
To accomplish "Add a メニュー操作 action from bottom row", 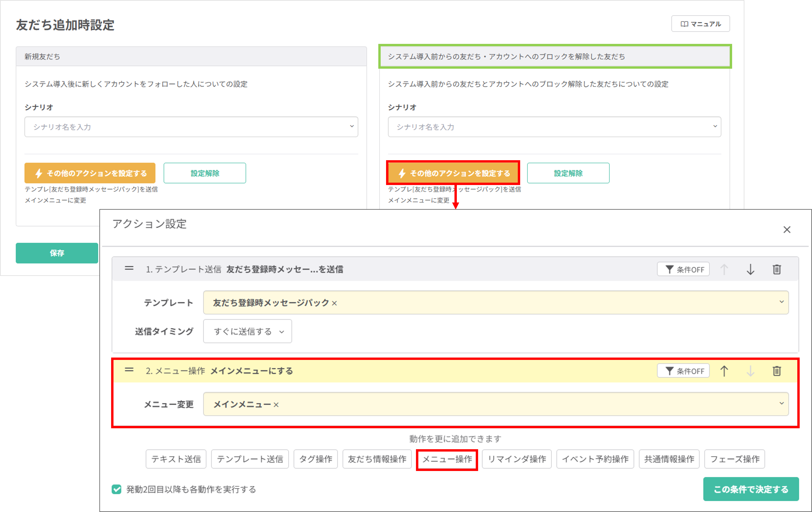I will click(447, 459).
